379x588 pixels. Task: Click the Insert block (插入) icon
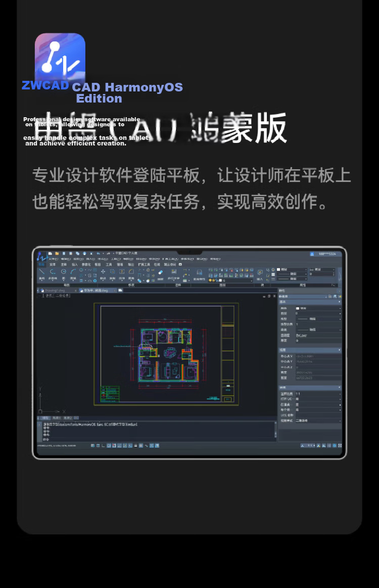pyautogui.click(x=260, y=274)
